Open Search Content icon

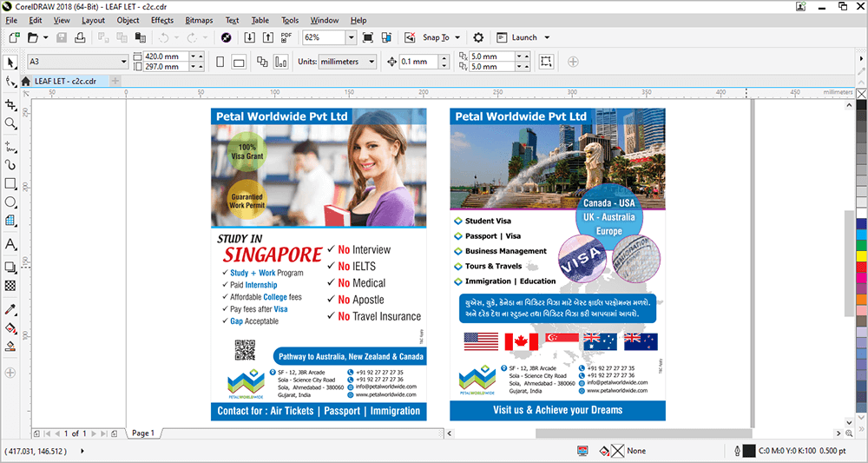[226, 37]
